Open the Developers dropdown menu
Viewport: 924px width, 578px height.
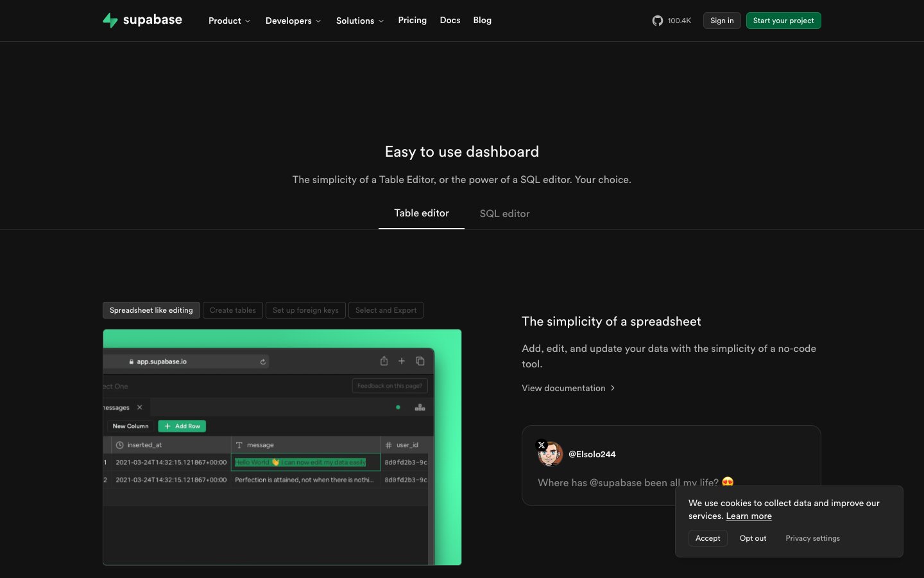point(293,21)
